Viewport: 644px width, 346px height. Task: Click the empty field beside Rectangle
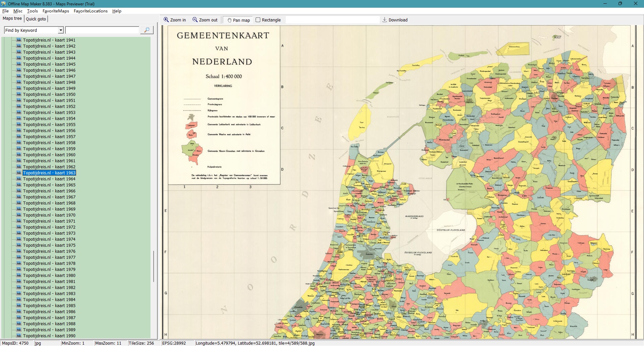[332, 20]
